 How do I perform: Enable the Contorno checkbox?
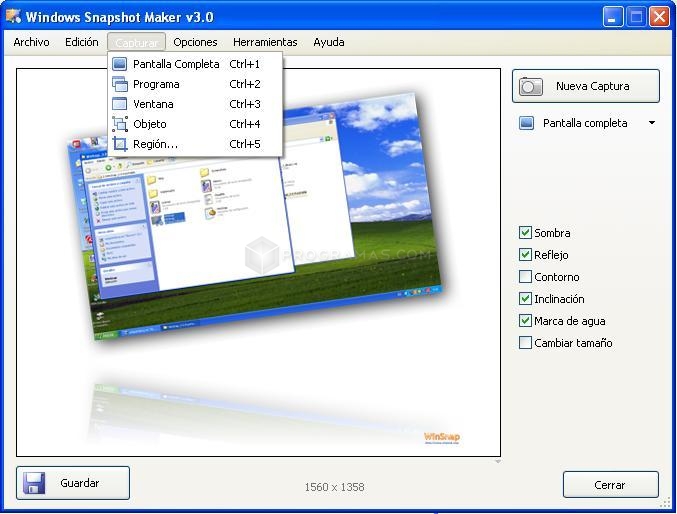(x=525, y=277)
